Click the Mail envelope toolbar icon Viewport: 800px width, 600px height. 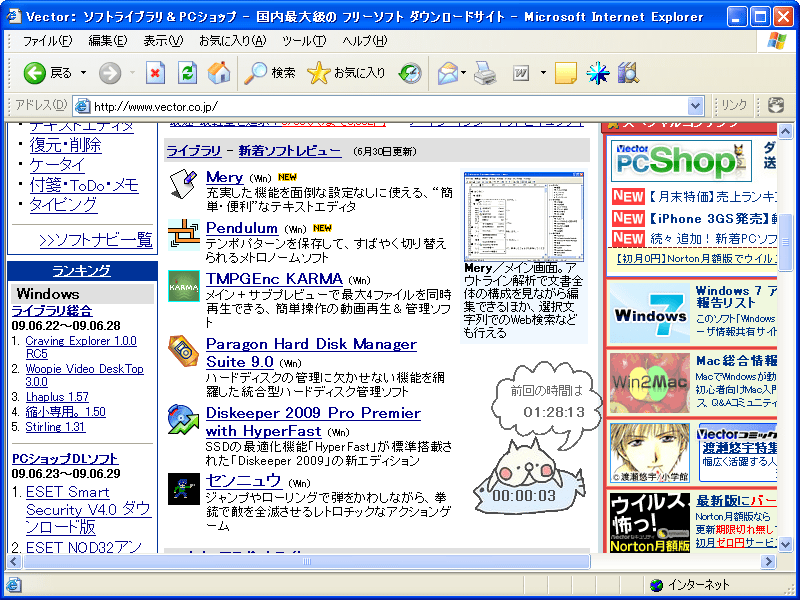(x=447, y=73)
